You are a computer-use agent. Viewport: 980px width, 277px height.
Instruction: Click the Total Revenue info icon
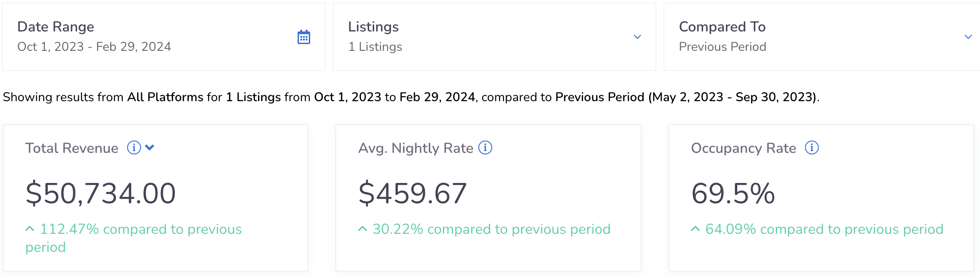tap(134, 147)
